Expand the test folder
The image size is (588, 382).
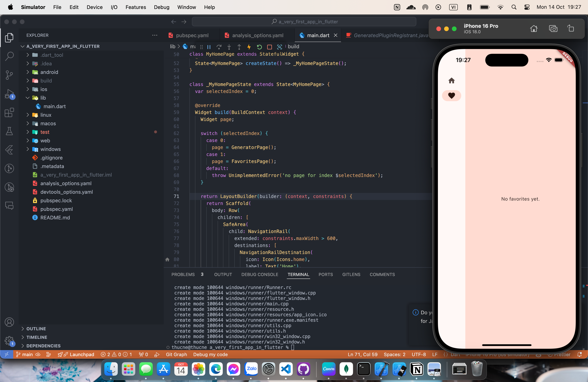pyautogui.click(x=28, y=132)
